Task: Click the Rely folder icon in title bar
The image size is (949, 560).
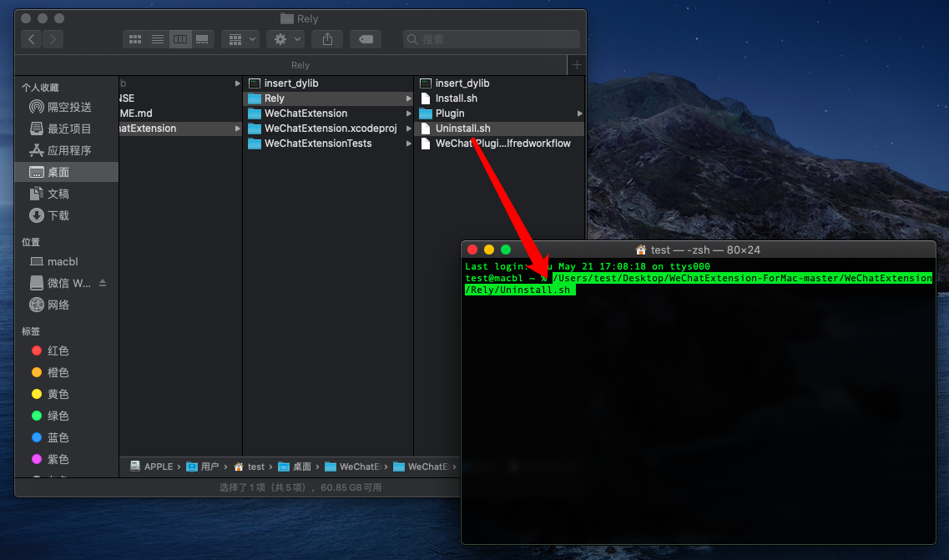Action: (x=287, y=18)
